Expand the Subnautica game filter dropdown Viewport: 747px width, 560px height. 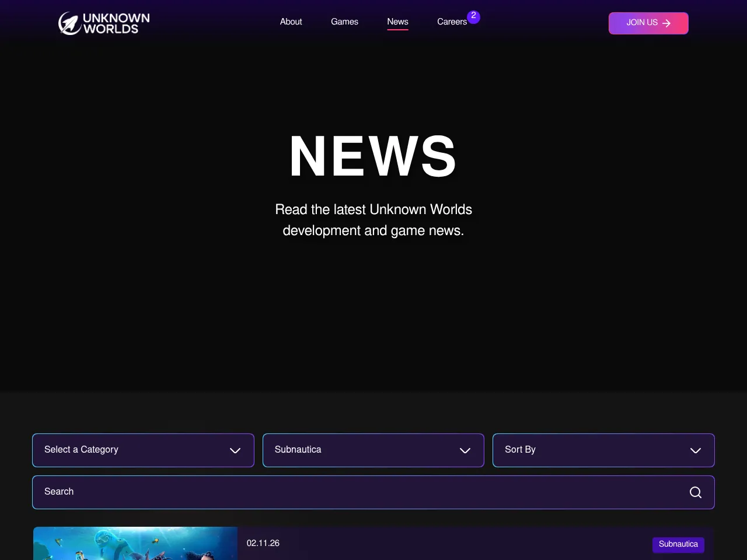tap(373, 450)
